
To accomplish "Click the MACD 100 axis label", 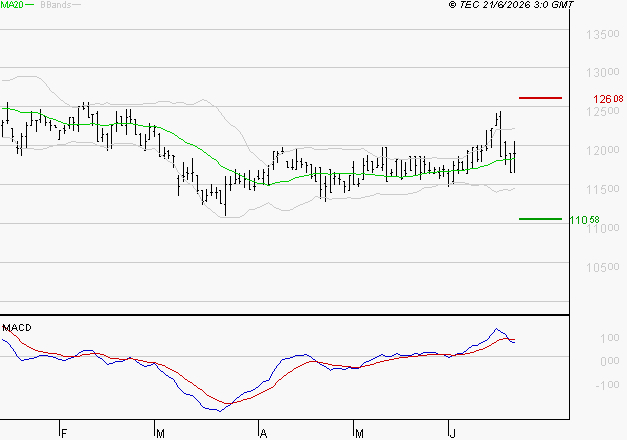I will 609,338.
